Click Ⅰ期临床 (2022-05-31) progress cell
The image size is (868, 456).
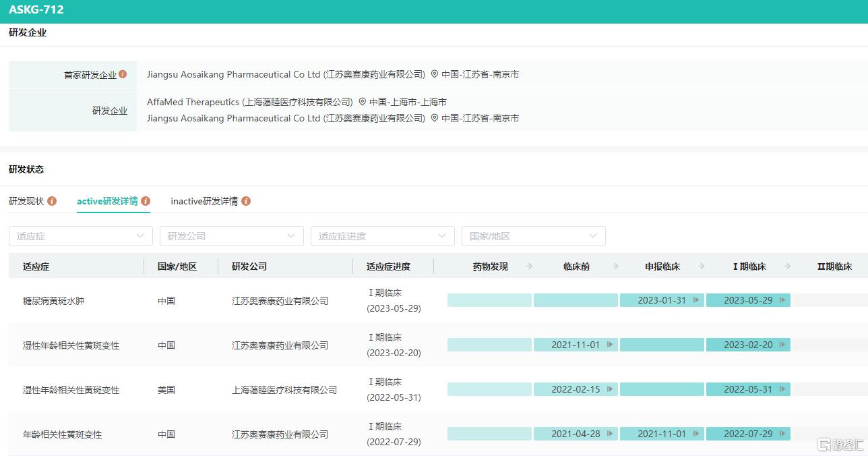coord(394,389)
